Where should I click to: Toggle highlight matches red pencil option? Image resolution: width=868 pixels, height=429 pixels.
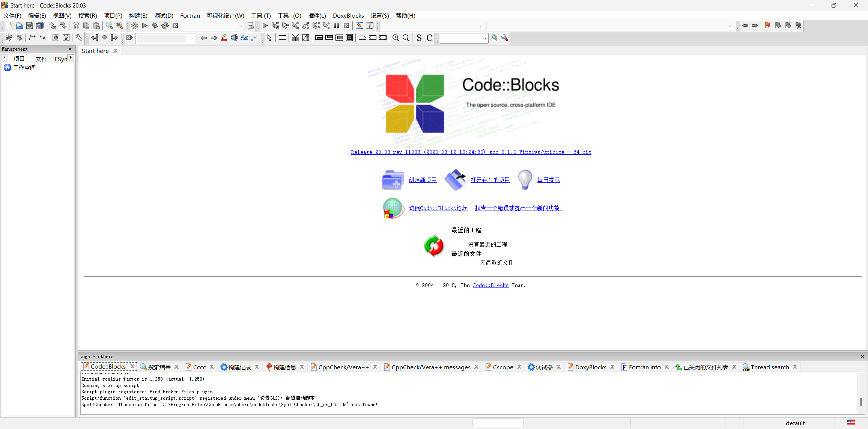click(224, 38)
